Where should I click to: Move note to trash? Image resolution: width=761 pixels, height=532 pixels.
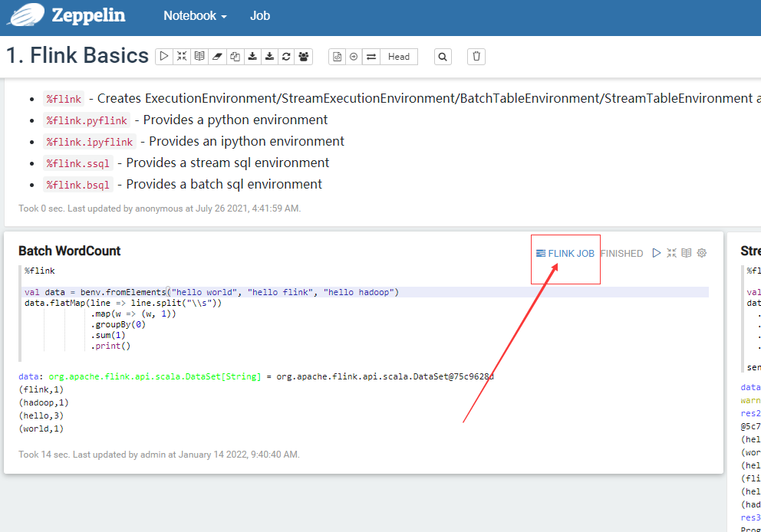coord(476,56)
